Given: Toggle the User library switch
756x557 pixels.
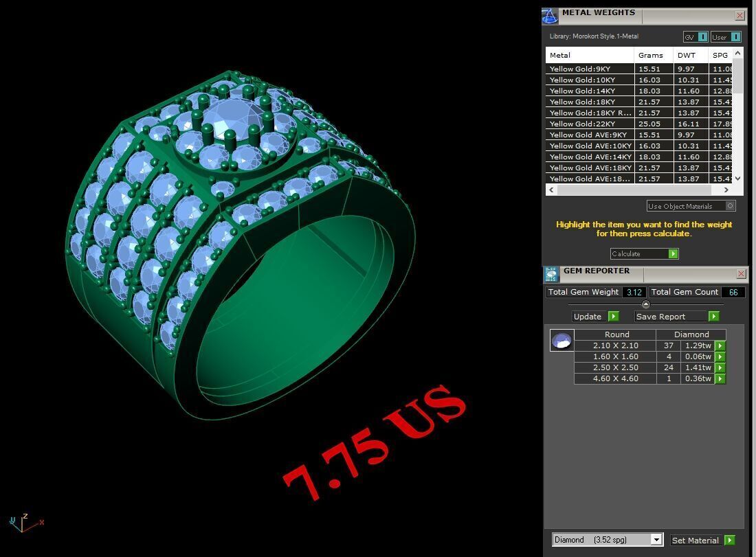Looking at the screenshot, I should (726, 37).
